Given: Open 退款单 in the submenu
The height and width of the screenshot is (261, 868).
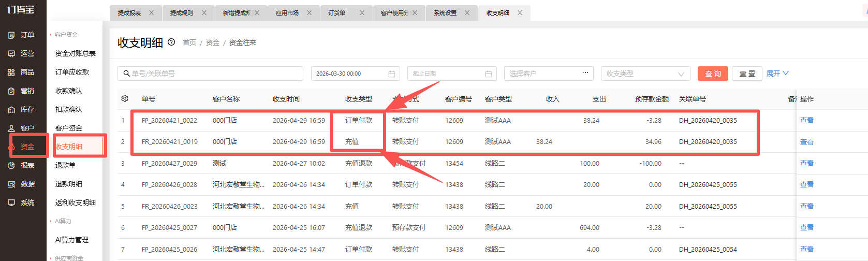Looking at the screenshot, I should [x=65, y=165].
